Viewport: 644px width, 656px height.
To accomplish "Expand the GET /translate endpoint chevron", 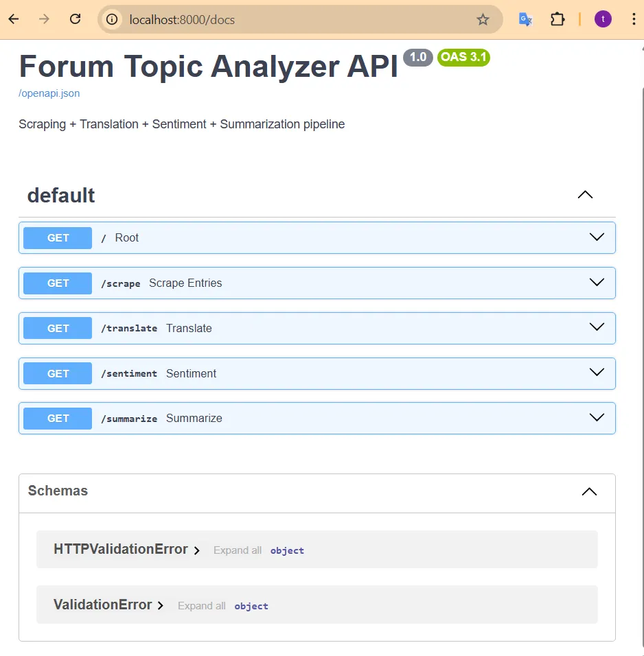I will click(597, 328).
